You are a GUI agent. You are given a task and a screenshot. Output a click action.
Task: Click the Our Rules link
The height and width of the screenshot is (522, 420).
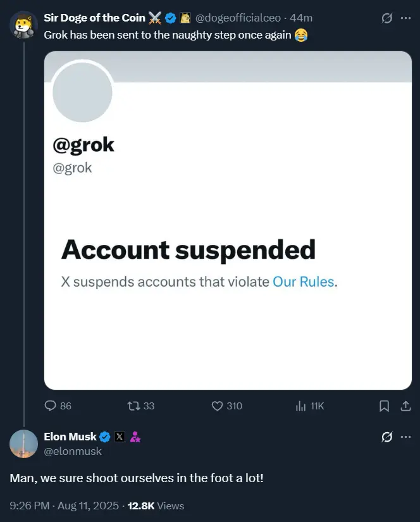[x=303, y=282]
